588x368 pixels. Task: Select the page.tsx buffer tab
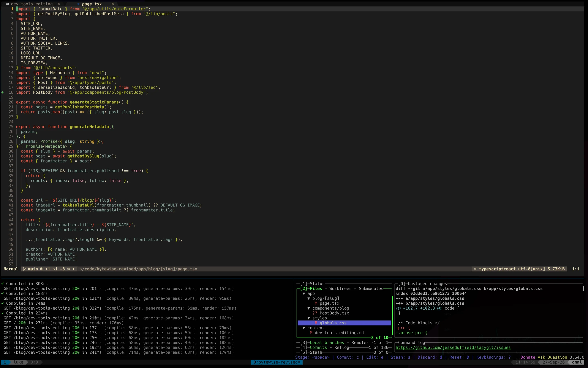(x=92, y=4)
